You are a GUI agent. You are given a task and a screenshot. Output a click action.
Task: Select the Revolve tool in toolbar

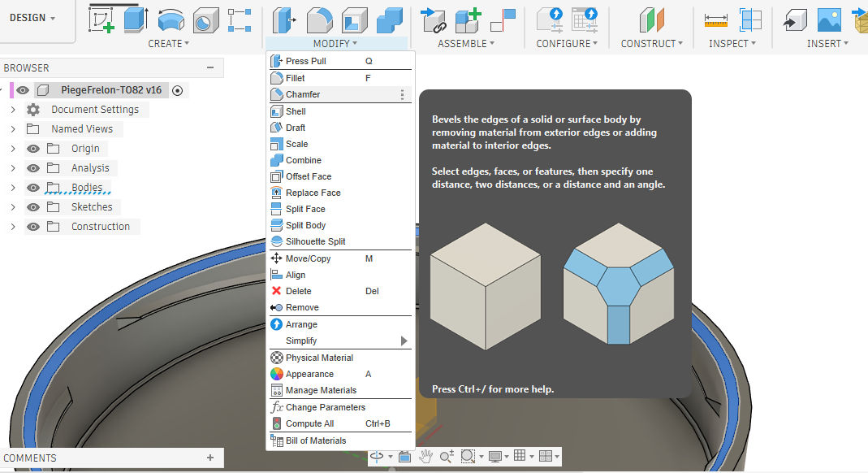click(171, 20)
